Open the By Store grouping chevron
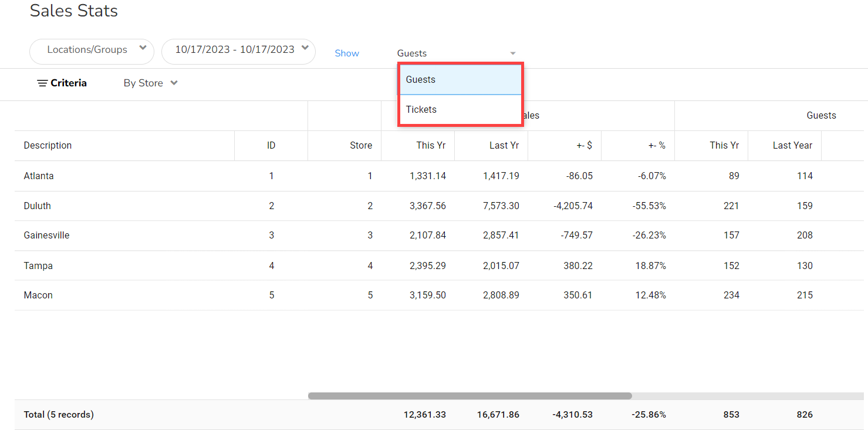This screenshot has height=430, width=868. click(x=174, y=83)
